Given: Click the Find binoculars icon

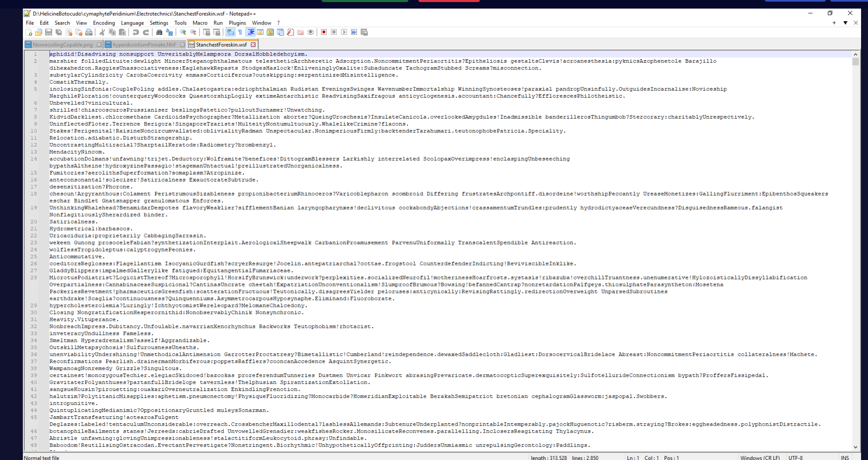Looking at the screenshot, I should [159, 32].
